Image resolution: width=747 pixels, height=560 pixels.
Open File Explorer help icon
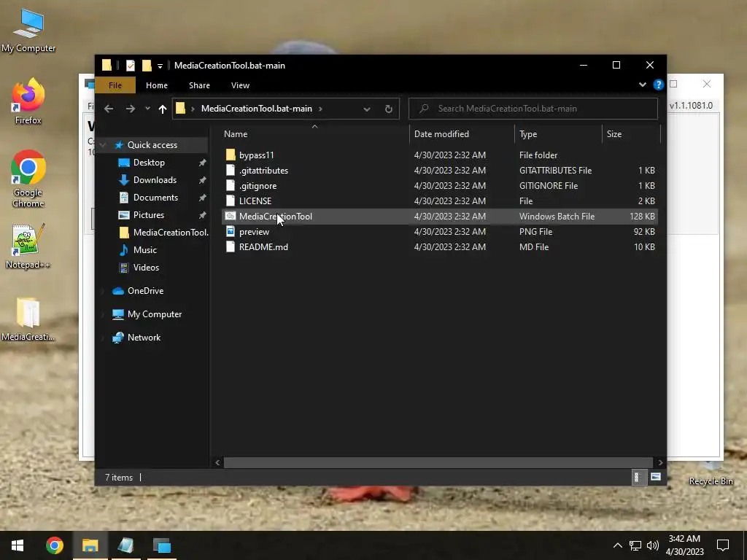659,85
